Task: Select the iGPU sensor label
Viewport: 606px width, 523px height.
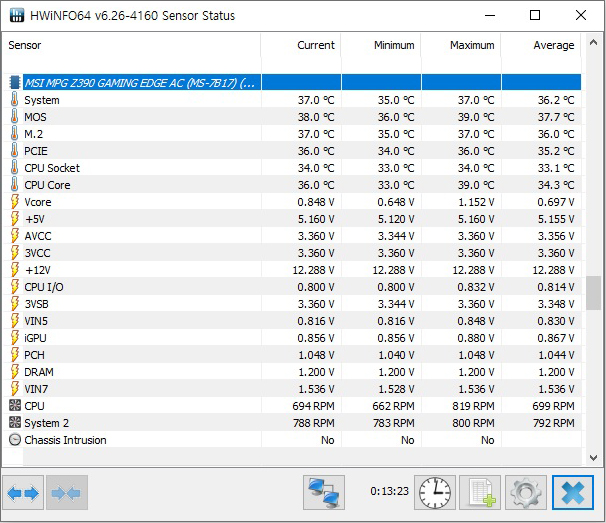Action: (35, 338)
